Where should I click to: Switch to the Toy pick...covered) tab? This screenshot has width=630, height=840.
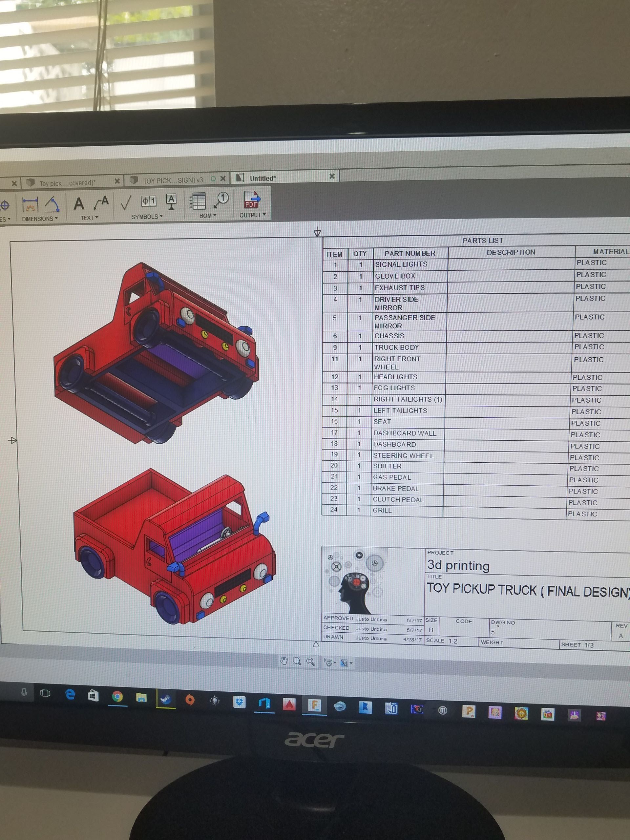click(68, 183)
